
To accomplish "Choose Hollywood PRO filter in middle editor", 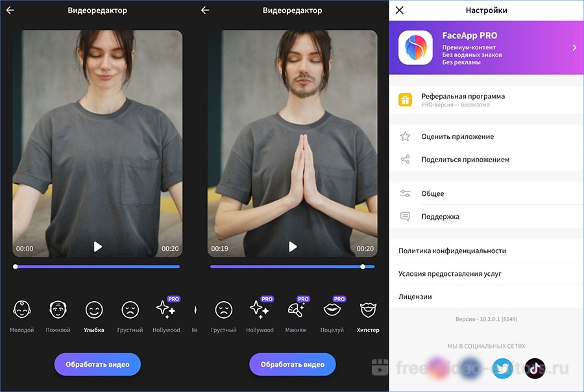I will [x=260, y=315].
